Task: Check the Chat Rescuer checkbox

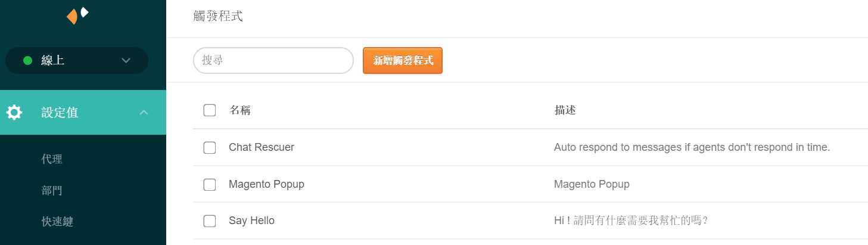Action: click(210, 147)
